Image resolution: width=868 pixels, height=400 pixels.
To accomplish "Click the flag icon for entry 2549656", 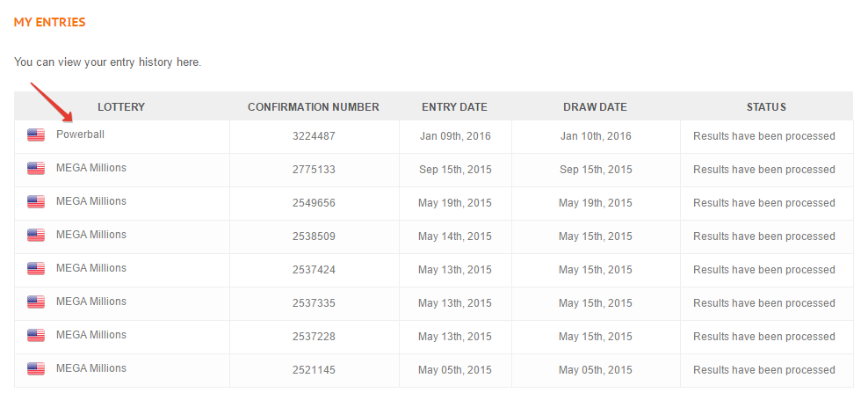I will (x=36, y=201).
